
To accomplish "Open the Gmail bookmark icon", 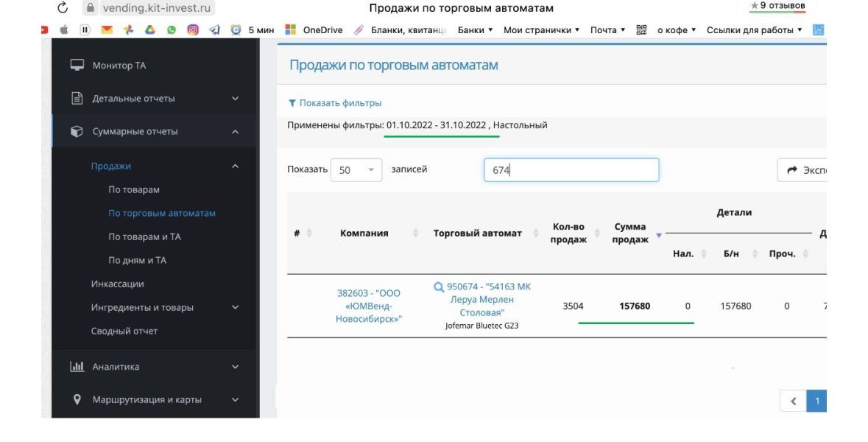I will pyautogui.click(x=107, y=30).
